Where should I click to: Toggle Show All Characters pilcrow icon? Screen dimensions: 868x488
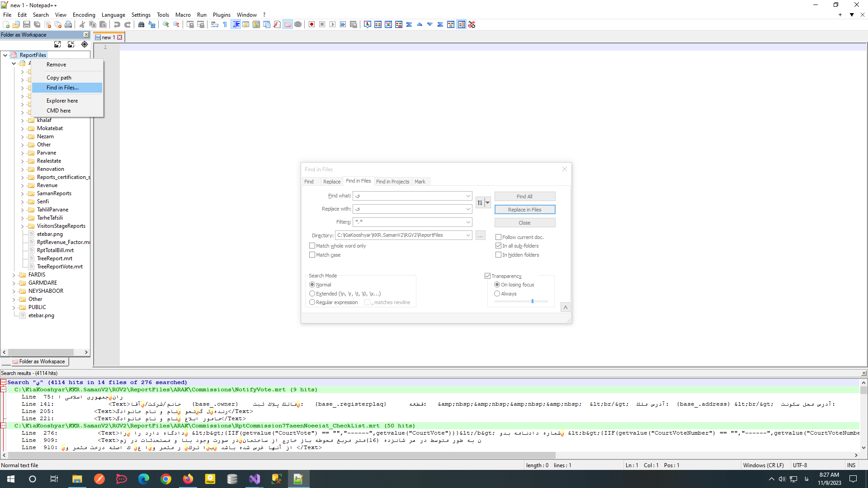[225, 24]
